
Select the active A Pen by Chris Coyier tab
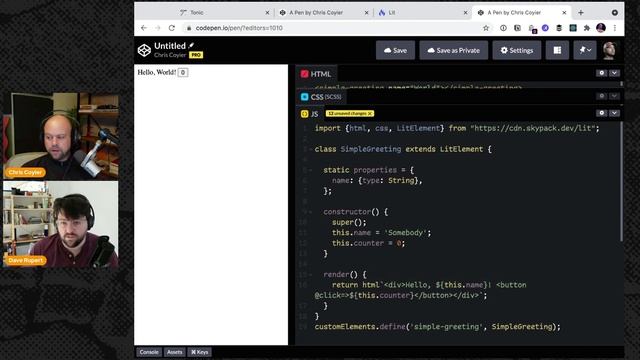coord(522,13)
